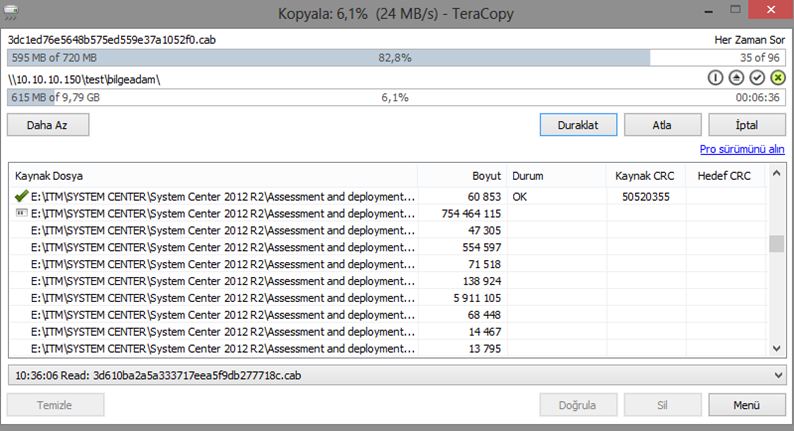Click the source CRC value 50520355
This screenshot has height=431, width=794.
point(646,197)
